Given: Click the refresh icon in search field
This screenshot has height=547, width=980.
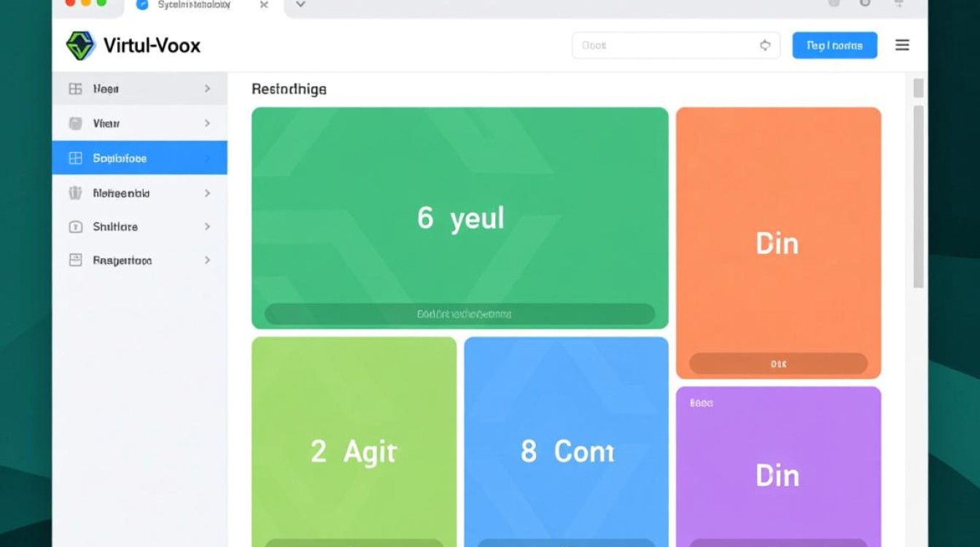Looking at the screenshot, I should (x=765, y=45).
